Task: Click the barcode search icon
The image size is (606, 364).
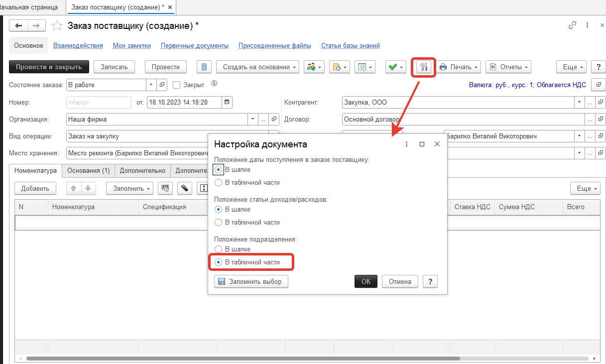Action: coord(165,188)
